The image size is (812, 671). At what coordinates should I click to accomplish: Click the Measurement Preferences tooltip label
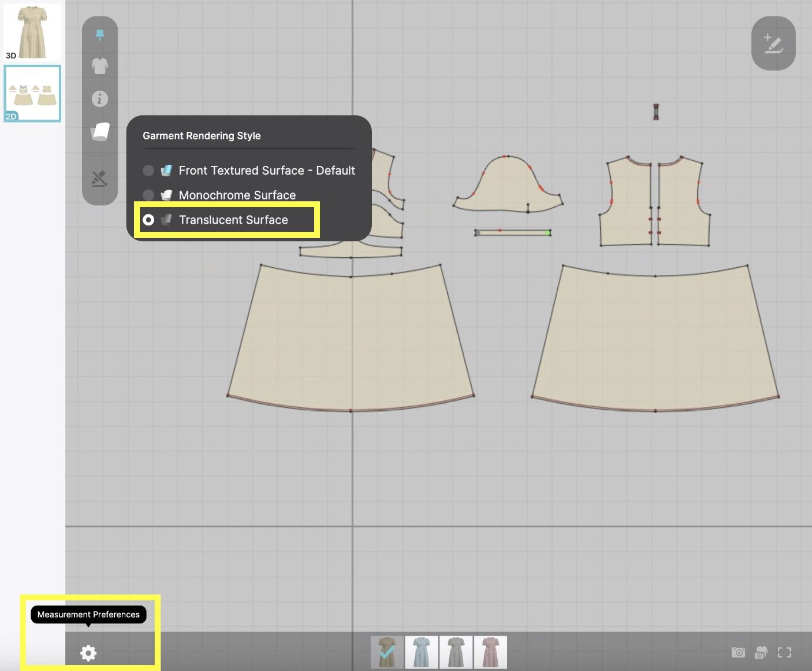tap(89, 614)
